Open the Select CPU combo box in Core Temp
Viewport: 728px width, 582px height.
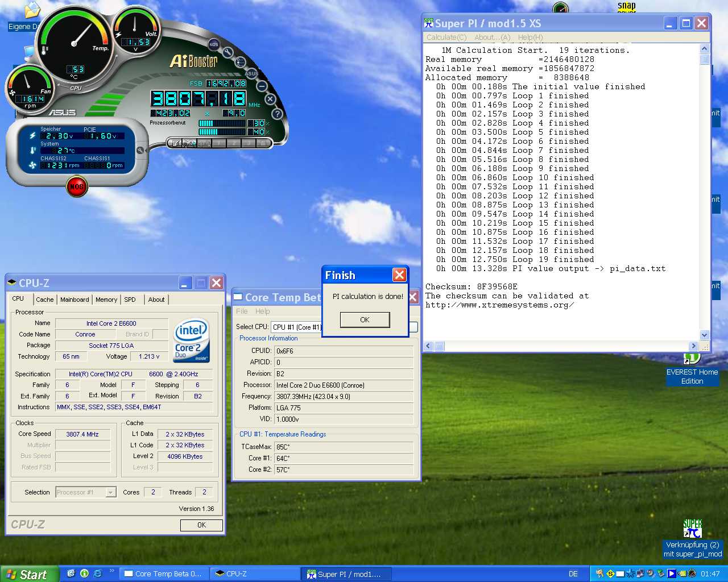pos(296,327)
